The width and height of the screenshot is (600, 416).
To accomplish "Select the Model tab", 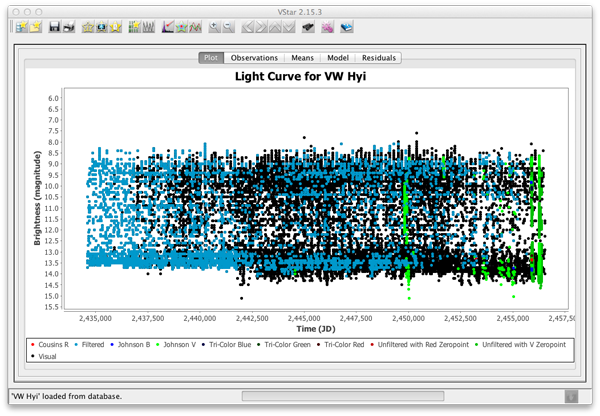I will (x=336, y=58).
